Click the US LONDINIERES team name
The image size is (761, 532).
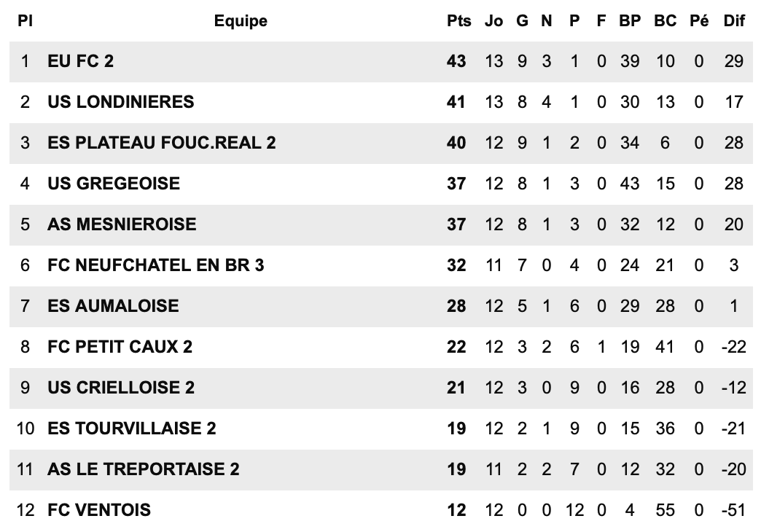tap(121, 102)
